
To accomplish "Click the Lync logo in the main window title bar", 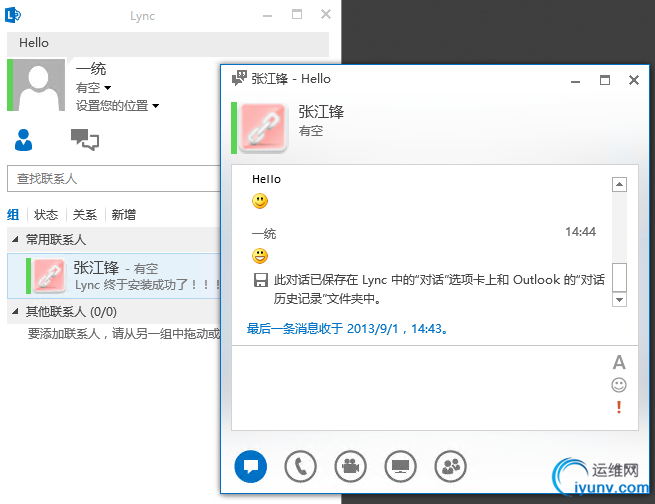I will click(13, 15).
